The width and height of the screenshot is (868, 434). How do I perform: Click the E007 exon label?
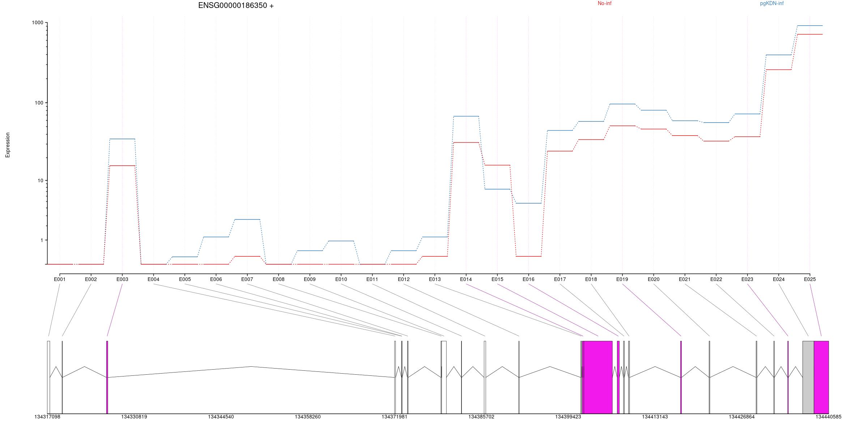(x=247, y=279)
